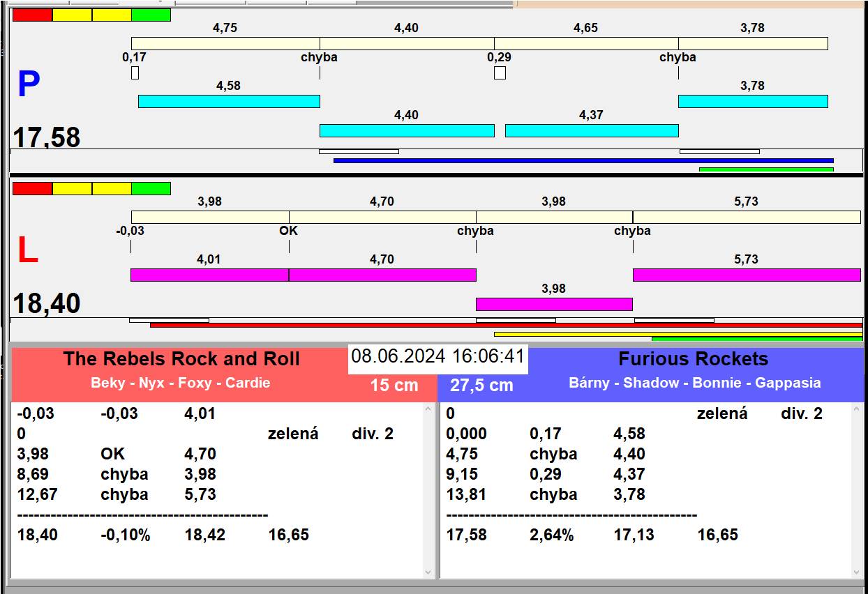Viewport: 868px width, 594px height.
Task: Click the green start light in lane L
Action: click(x=151, y=188)
